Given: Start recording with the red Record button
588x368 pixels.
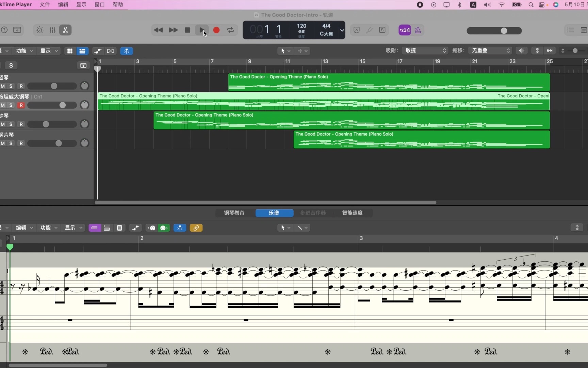Looking at the screenshot, I should pos(216,30).
